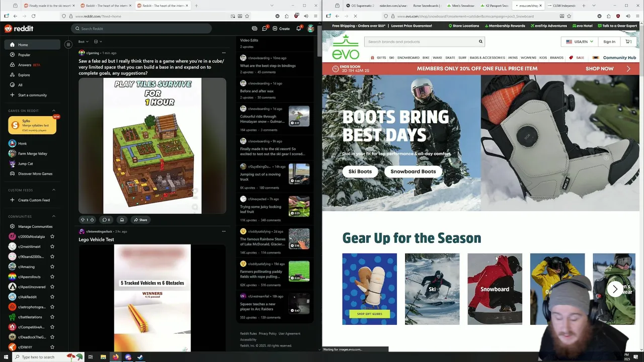
Task: Go back in the evo browser window
Action: coord(337,16)
